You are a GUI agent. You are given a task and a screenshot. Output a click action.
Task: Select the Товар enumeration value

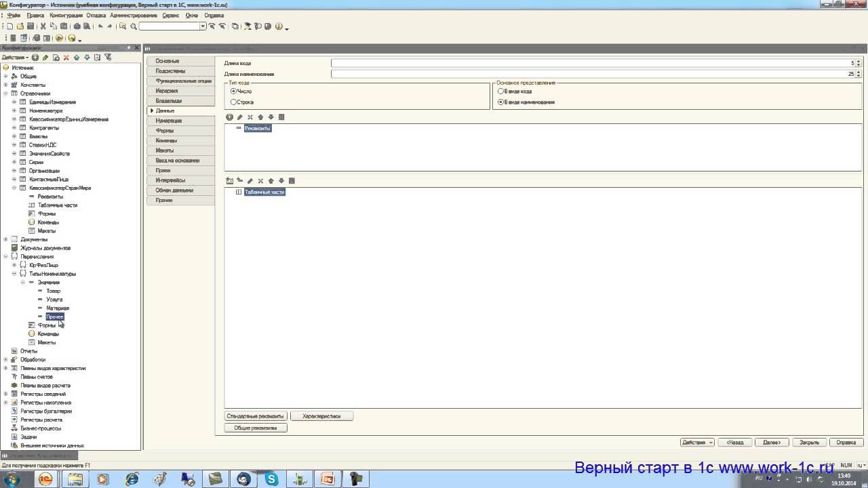53,291
